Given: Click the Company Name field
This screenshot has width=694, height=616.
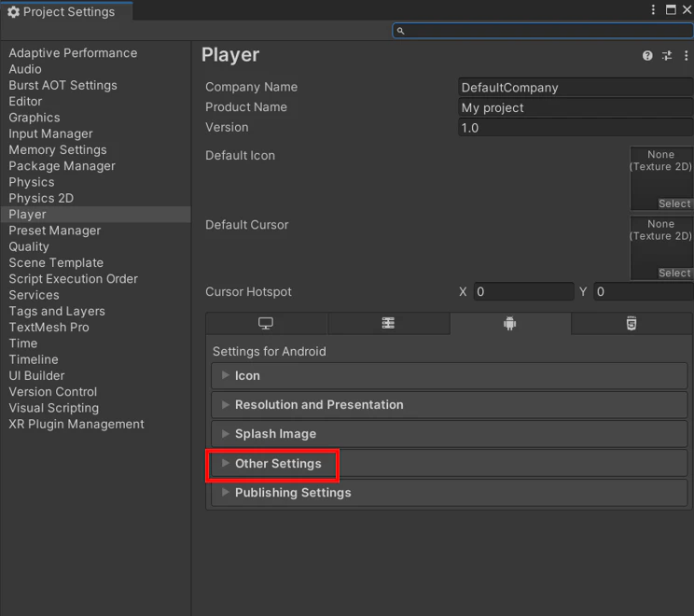Looking at the screenshot, I should 576,87.
